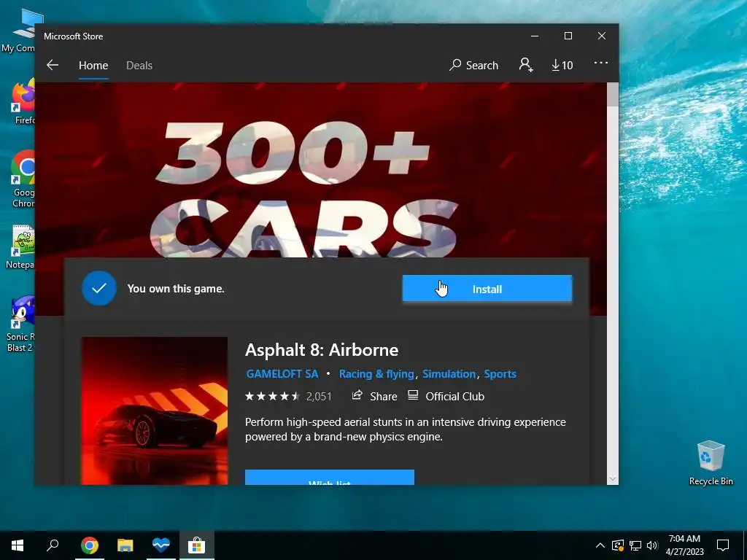Screen dimensions: 747x560
Task: Select the Google Chrome desktop shortcut
Action: tap(23, 179)
